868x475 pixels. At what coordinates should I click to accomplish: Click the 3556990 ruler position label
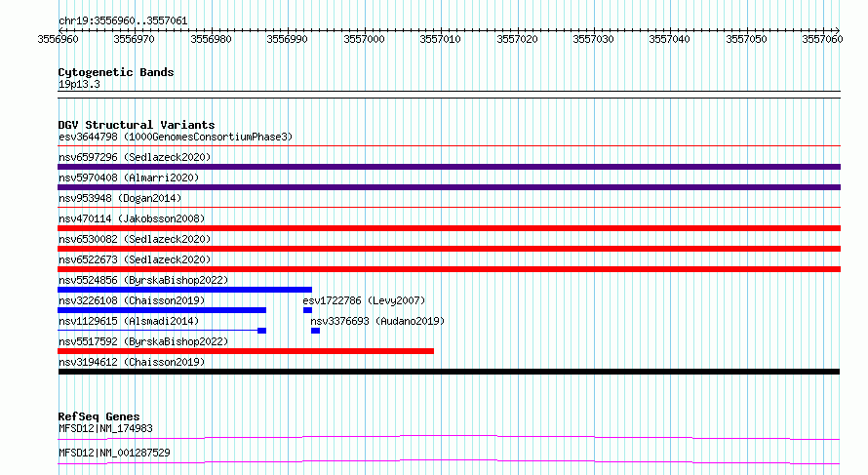288,39
